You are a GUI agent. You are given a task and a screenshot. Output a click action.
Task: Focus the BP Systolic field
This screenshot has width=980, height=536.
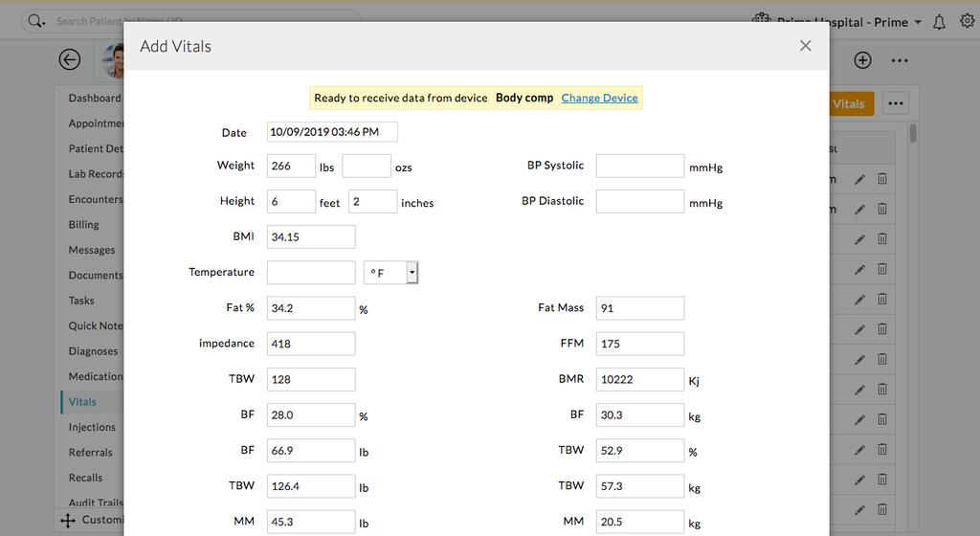click(639, 166)
